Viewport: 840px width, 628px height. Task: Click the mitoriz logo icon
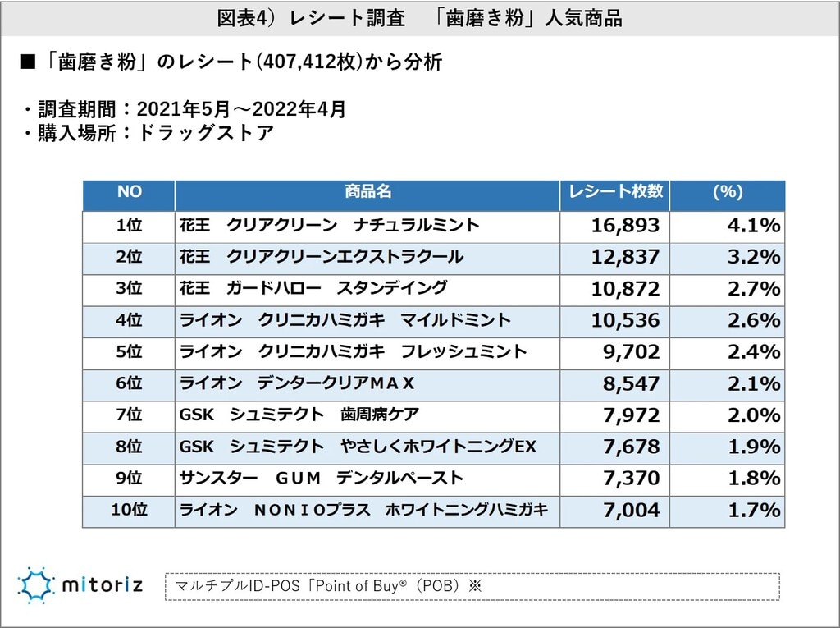pyautogui.click(x=36, y=585)
